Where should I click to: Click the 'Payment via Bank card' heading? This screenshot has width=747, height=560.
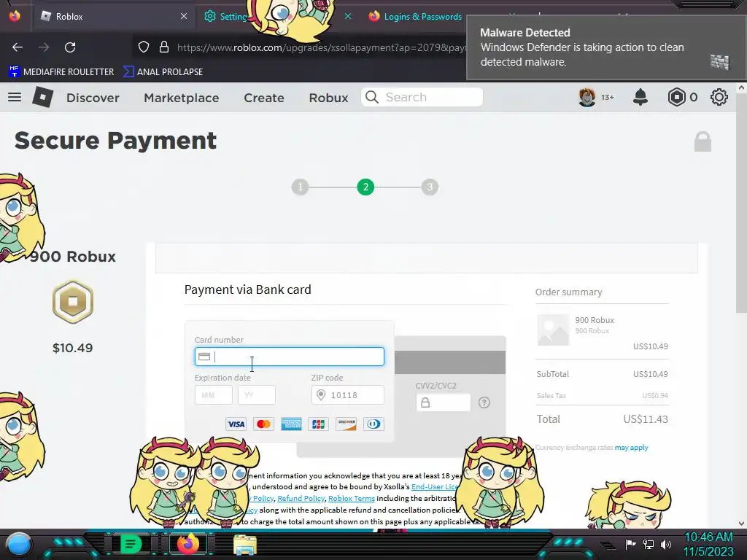(248, 289)
